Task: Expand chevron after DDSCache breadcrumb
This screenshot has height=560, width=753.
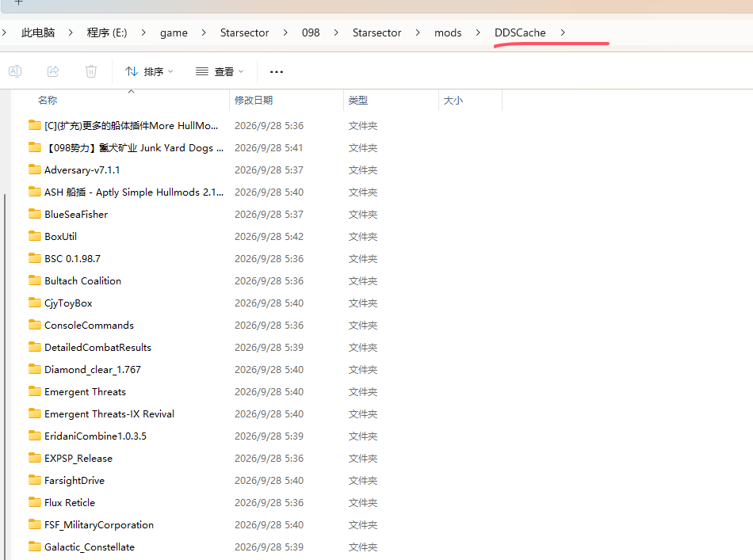Action: coord(562,32)
